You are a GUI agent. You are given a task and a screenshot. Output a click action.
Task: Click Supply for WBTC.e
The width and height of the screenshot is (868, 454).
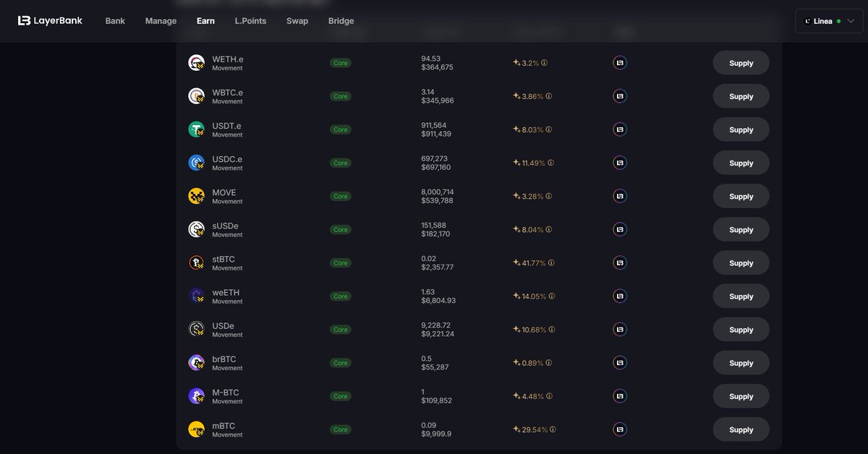(x=741, y=96)
